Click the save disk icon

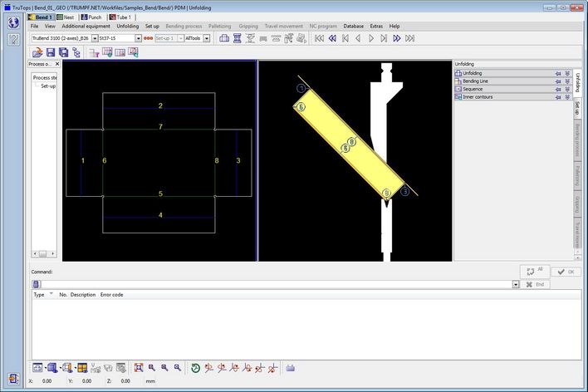(x=50, y=52)
